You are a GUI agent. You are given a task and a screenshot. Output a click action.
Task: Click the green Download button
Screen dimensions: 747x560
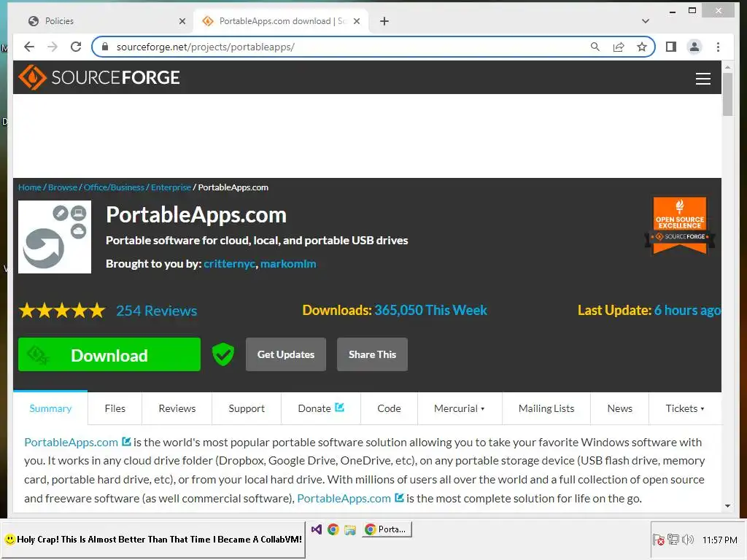(x=109, y=354)
